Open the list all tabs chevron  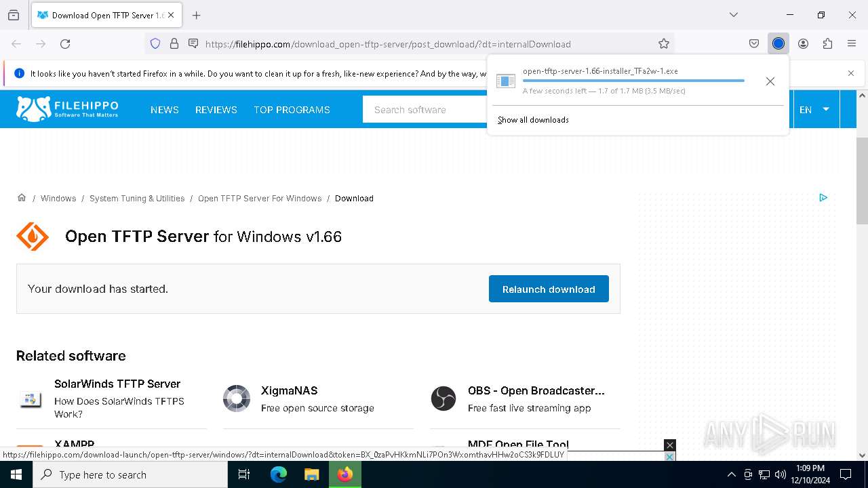pos(733,15)
